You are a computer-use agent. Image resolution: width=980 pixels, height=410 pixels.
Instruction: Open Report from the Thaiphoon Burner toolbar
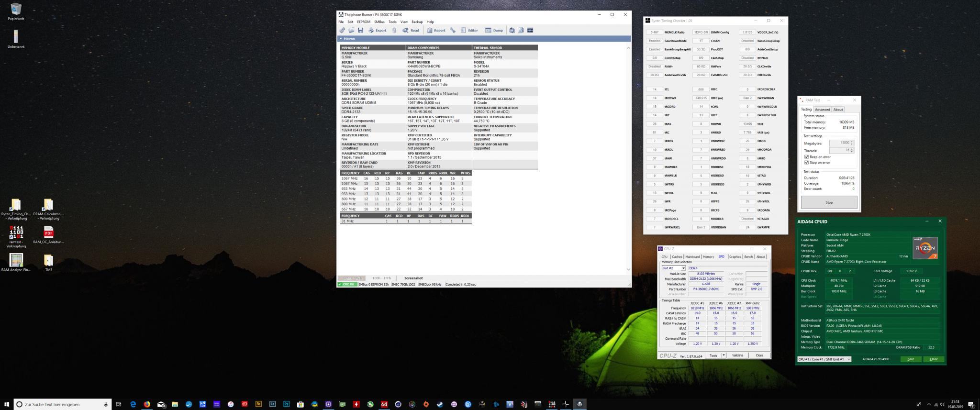tap(436, 30)
